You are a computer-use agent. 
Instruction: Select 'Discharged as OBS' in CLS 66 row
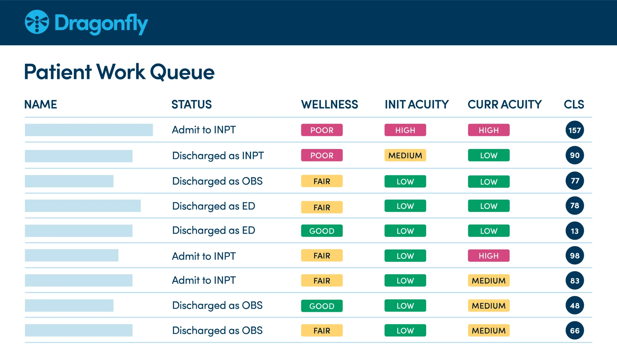[217, 331]
